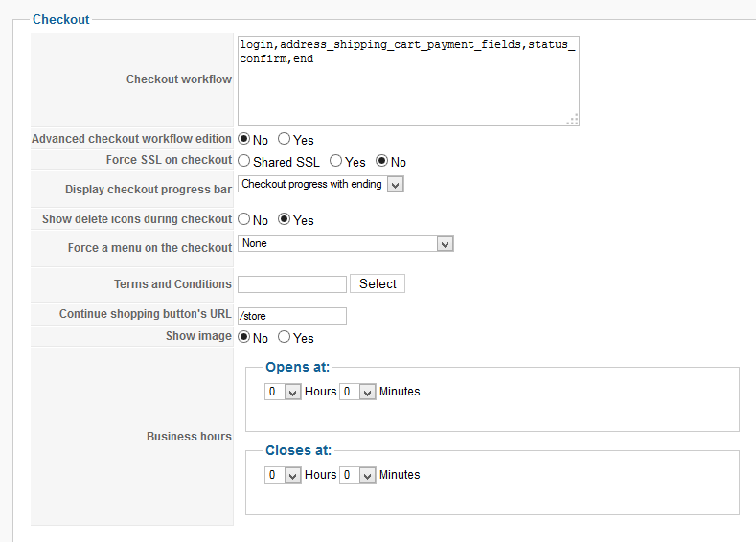Select No for Advanced checkout workflow edition

point(244,140)
